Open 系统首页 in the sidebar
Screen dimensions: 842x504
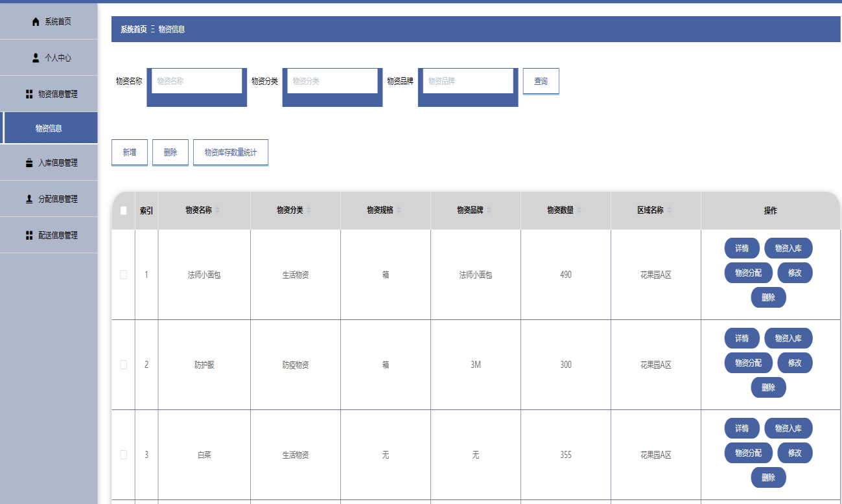(49, 21)
